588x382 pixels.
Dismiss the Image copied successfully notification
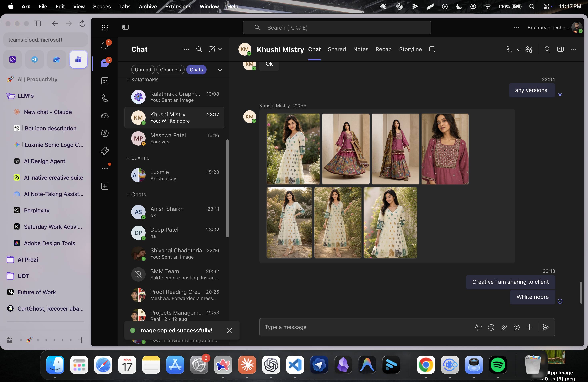coord(230,330)
